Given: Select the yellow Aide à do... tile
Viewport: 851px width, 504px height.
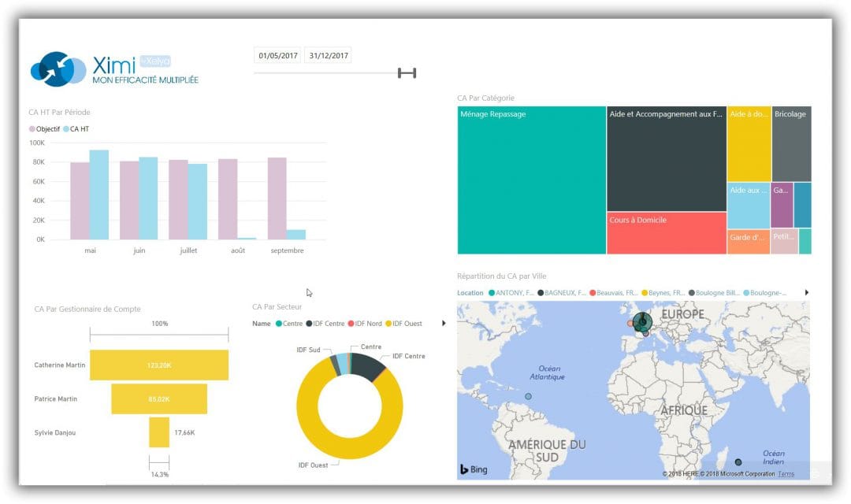Looking at the screenshot, I should click(749, 144).
